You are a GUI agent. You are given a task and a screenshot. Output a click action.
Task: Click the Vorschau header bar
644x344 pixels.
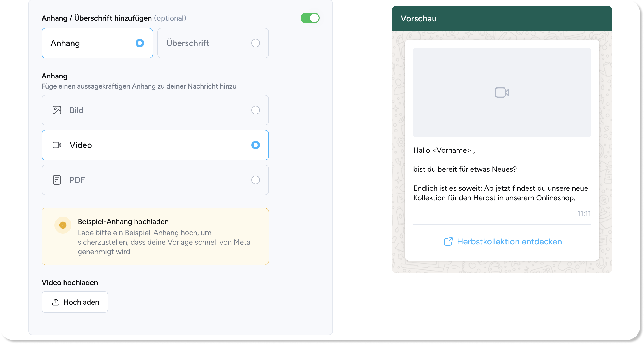click(x=502, y=18)
